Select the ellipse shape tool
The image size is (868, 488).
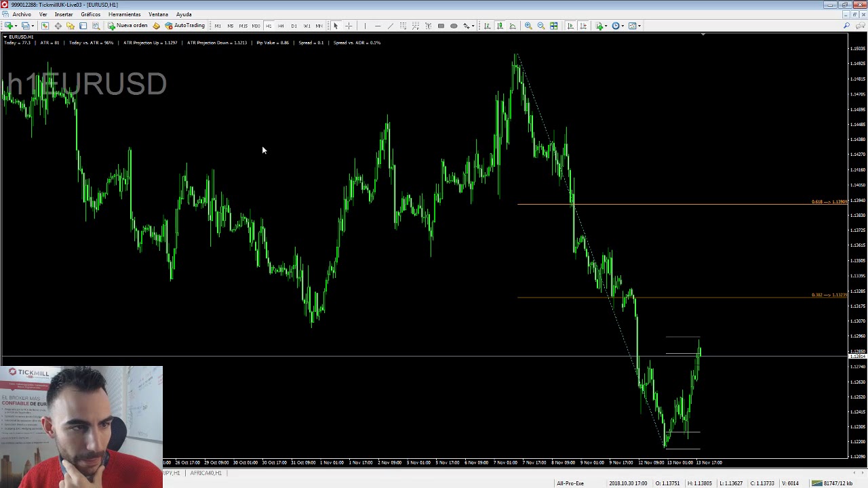pyautogui.click(x=454, y=26)
